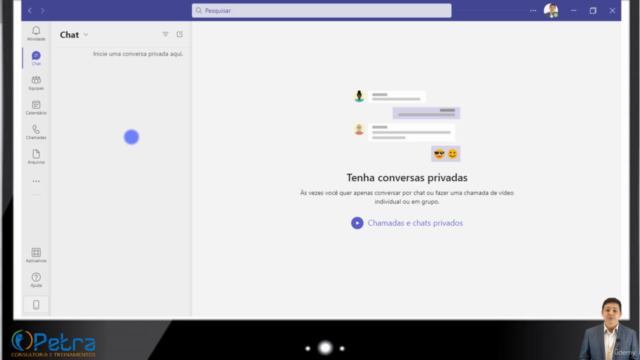Start a new chat with compose icon
The image size is (640, 360).
point(180,34)
